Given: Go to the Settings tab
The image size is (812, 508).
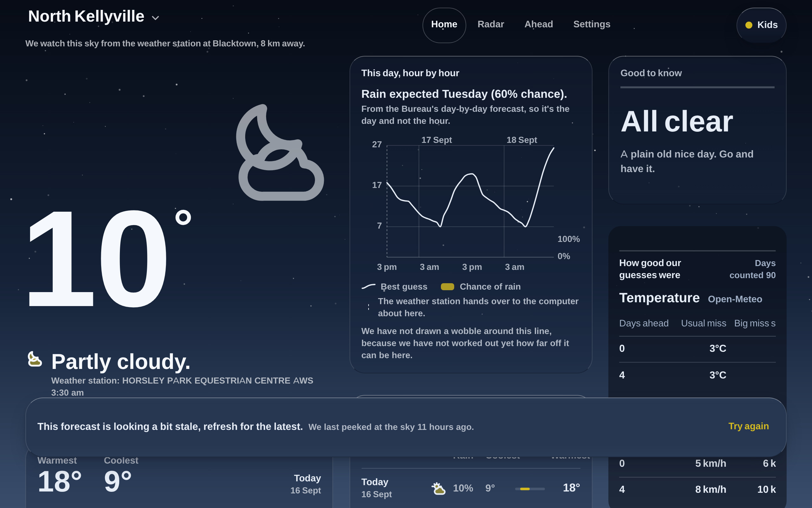Looking at the screenshot, I should pos(592,24).
